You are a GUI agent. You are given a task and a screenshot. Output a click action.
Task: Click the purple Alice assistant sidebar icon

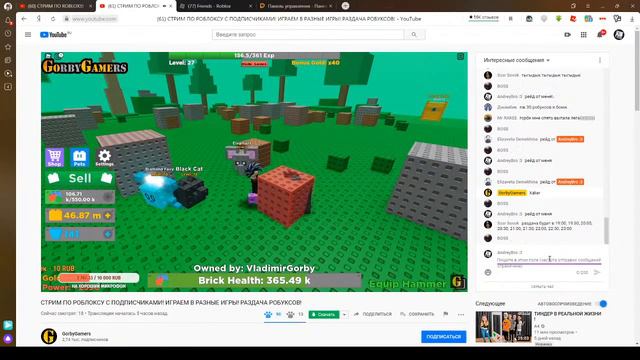tap(8, 339)
